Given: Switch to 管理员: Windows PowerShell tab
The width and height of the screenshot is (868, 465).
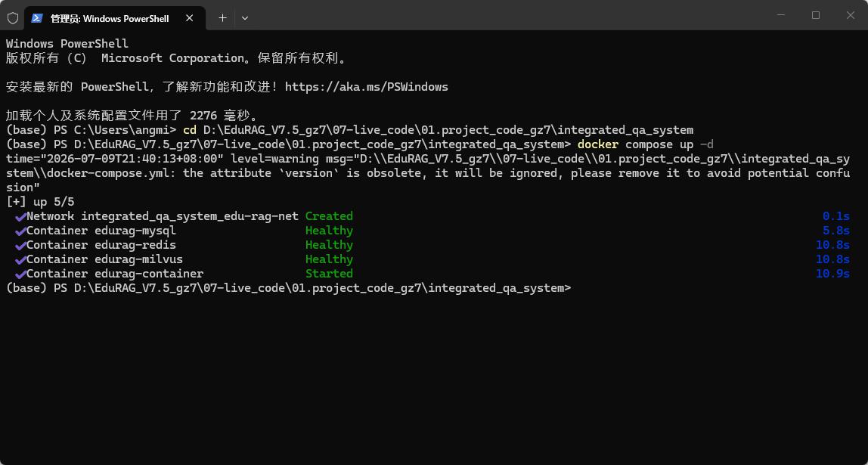Looking at the screenshot, I should (115, 18).
